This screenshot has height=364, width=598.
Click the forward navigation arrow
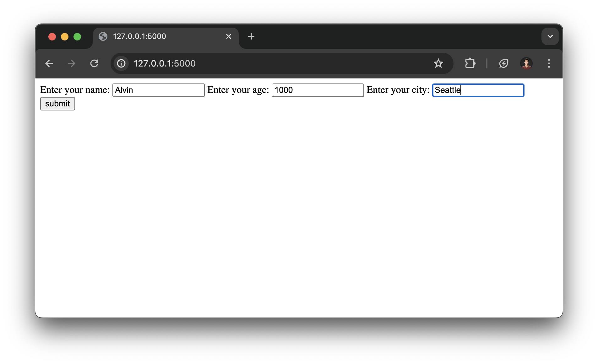click(72, 63)
